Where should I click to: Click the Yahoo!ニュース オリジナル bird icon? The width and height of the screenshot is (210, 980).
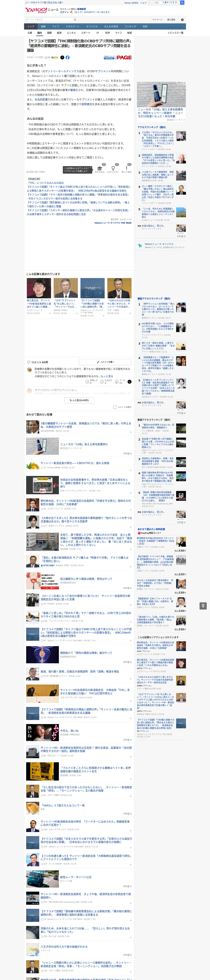[x=140, y=246]
